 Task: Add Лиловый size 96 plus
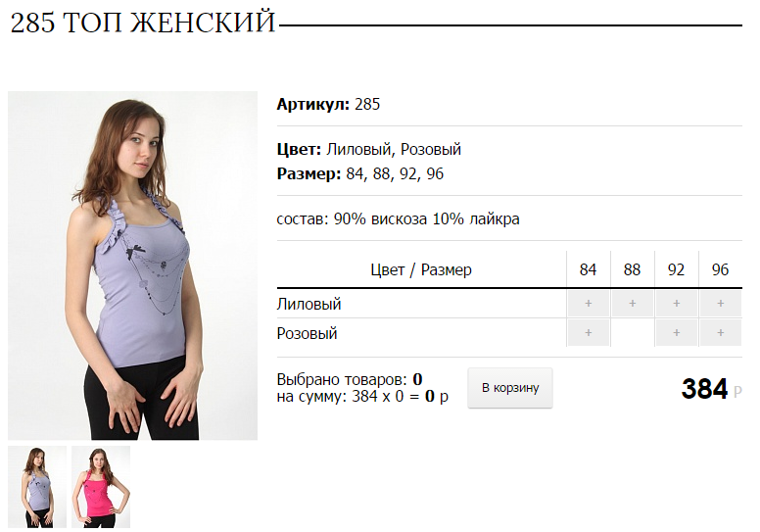coord(720,304)
